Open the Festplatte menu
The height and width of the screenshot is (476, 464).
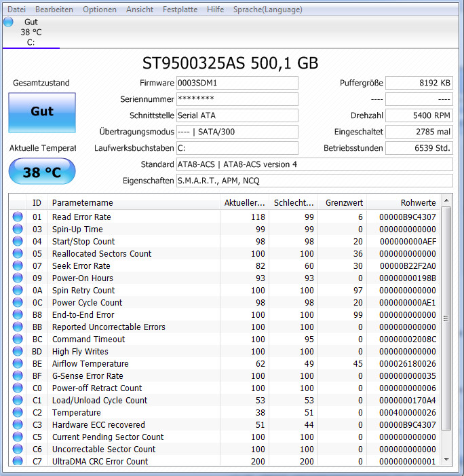click(x=180, y=10)
